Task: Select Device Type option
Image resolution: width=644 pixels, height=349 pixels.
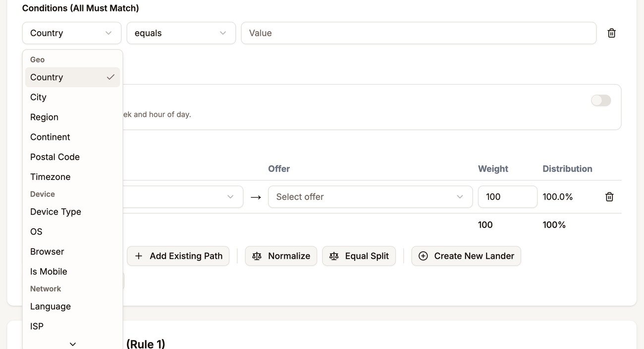Action: (73, 212)
